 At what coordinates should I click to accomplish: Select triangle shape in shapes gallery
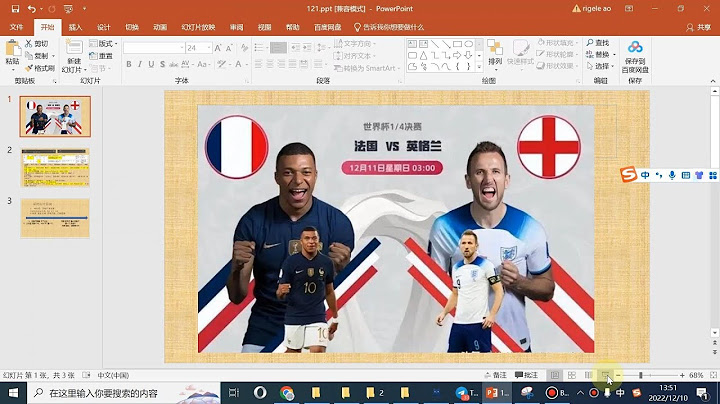(423, 55)
